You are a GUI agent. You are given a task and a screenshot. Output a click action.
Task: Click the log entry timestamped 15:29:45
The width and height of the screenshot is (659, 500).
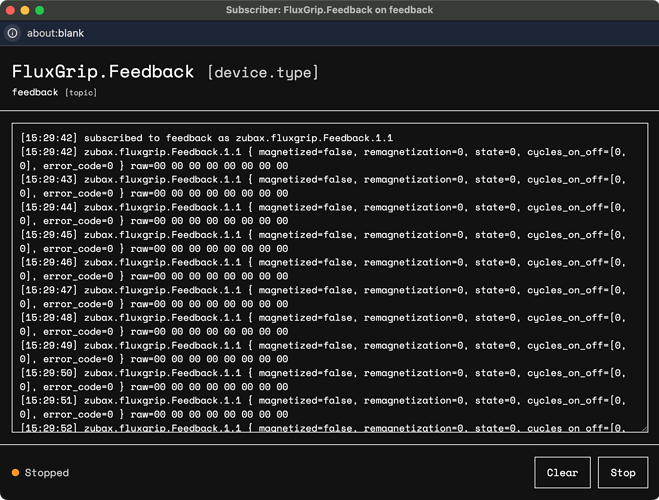(323, 242)
